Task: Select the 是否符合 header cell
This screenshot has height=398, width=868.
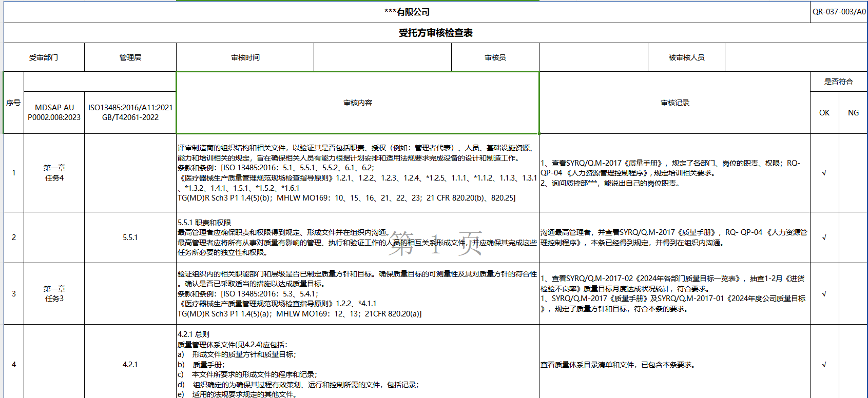Action: click(839, 82)
